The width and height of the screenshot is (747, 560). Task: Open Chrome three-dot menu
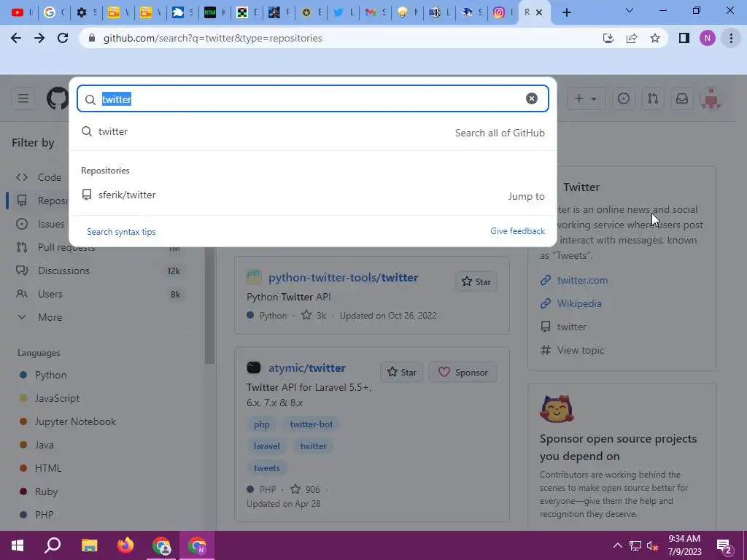[731, 38]
